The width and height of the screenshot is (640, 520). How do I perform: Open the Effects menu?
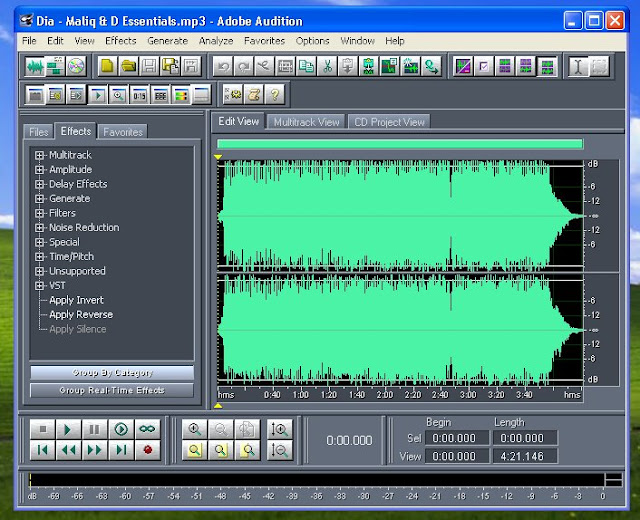tap(120, 41)
